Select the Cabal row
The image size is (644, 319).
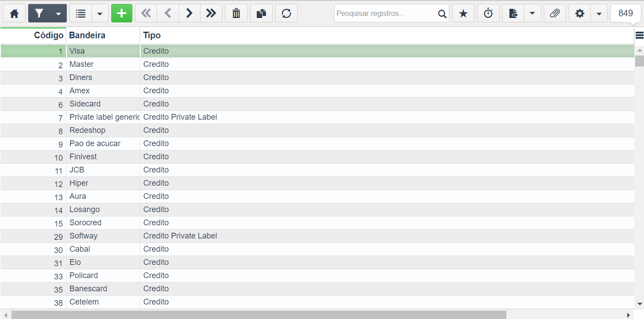[317, 249]
